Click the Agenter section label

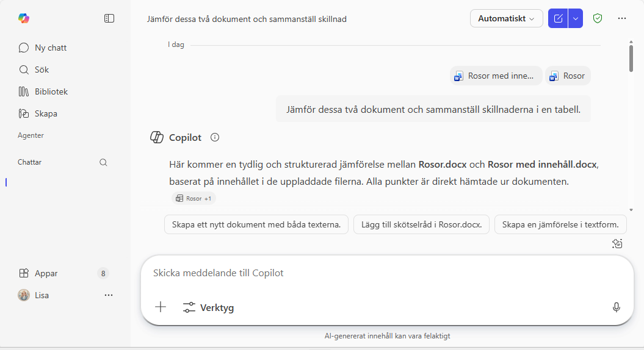click(x=31, y=135)
